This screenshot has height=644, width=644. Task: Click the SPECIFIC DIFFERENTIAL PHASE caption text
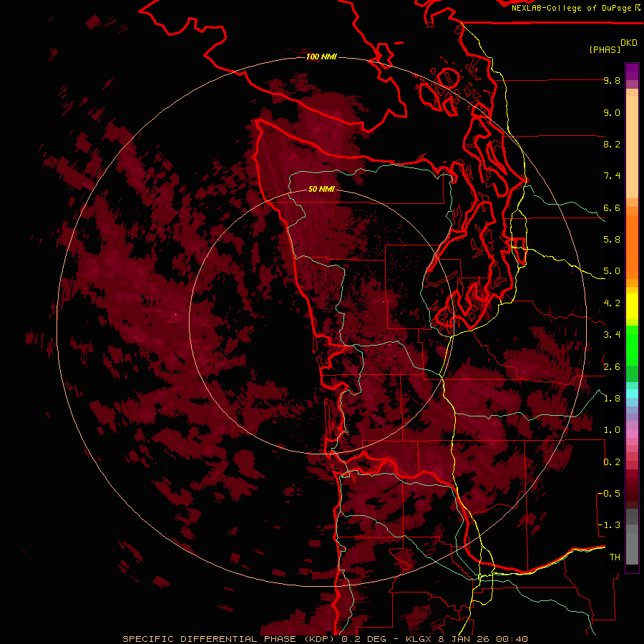pos(209,639)
